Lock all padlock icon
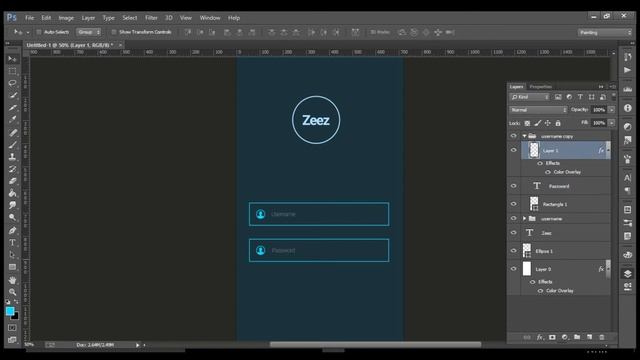 558,123
